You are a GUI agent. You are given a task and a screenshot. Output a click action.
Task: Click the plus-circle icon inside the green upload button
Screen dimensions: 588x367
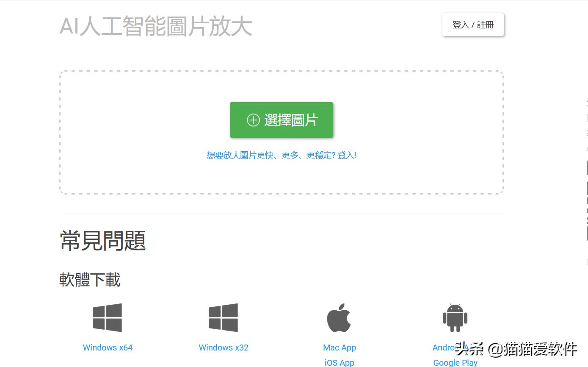pyautogui.click(x=253, y=120)
